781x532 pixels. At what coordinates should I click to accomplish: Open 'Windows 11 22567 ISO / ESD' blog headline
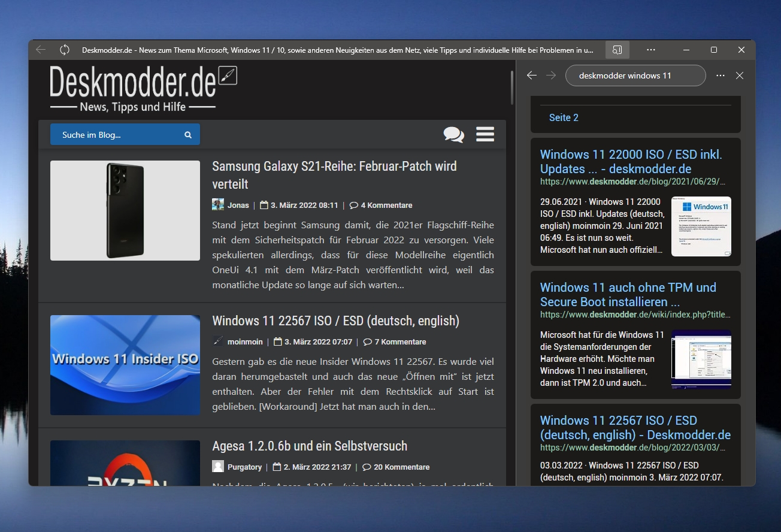pos(335,321)
